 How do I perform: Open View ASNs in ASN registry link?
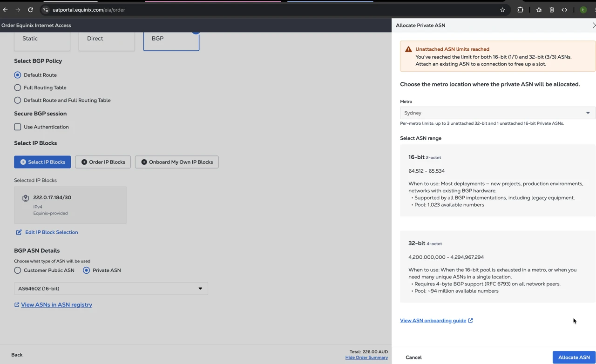(x=53, y=305)
